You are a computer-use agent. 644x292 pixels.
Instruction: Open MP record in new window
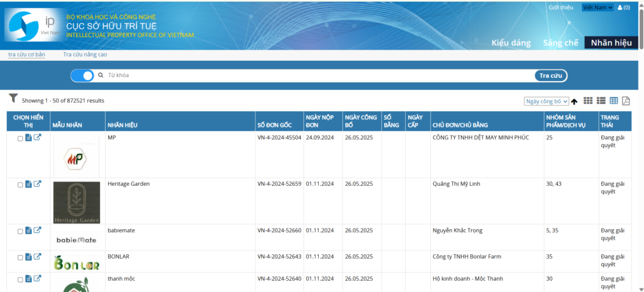[37, 138]
